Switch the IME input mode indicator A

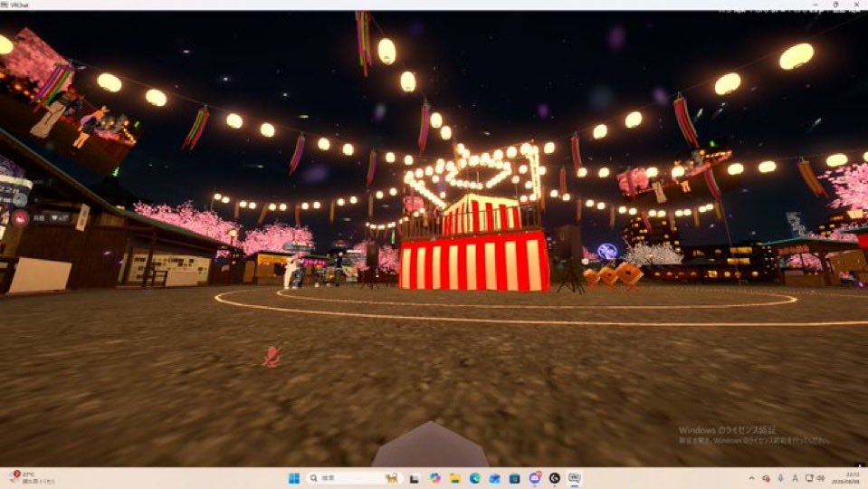tap(795, 478)
